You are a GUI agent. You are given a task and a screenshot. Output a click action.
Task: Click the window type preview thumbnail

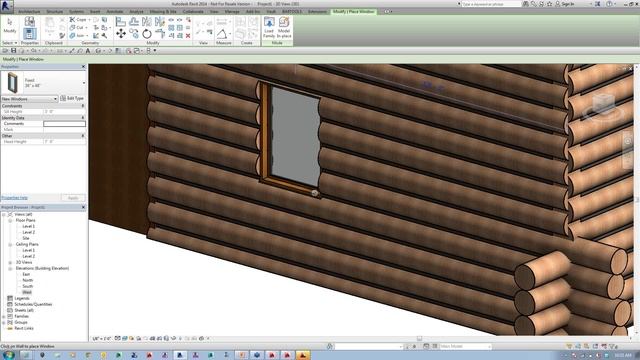13,83
